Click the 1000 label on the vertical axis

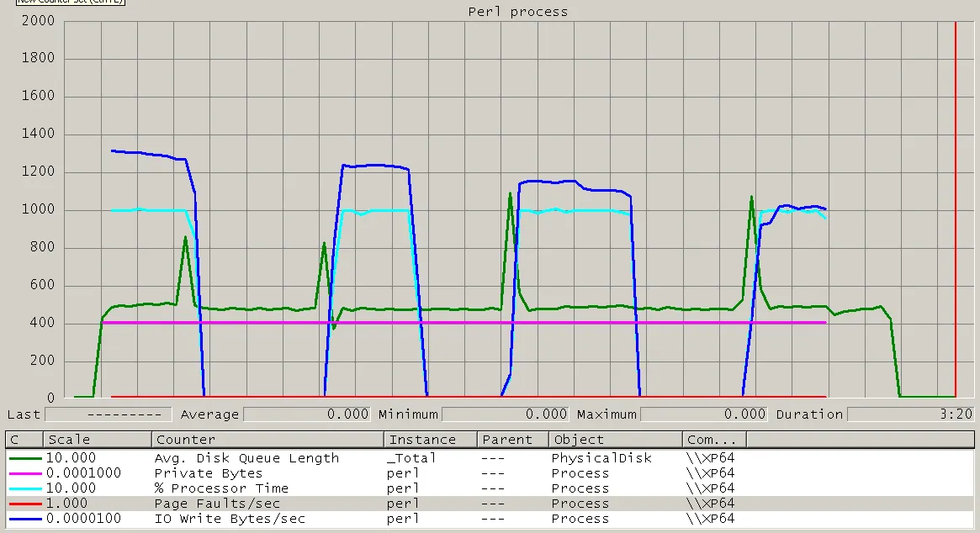(x=38, y=209)
